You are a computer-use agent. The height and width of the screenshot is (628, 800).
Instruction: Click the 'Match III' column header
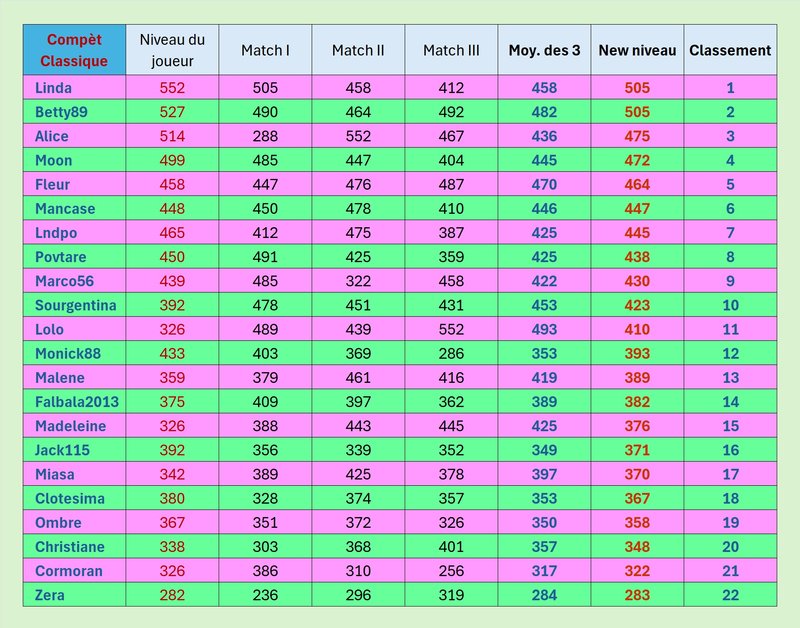coord(452,50)
